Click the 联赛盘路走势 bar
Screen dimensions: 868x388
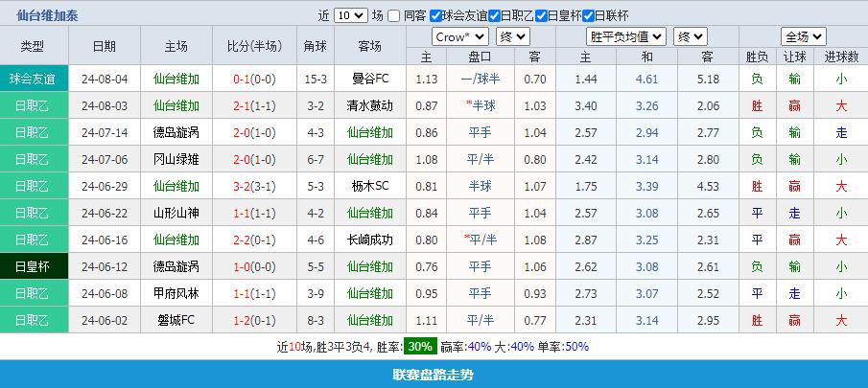point(434,375)
